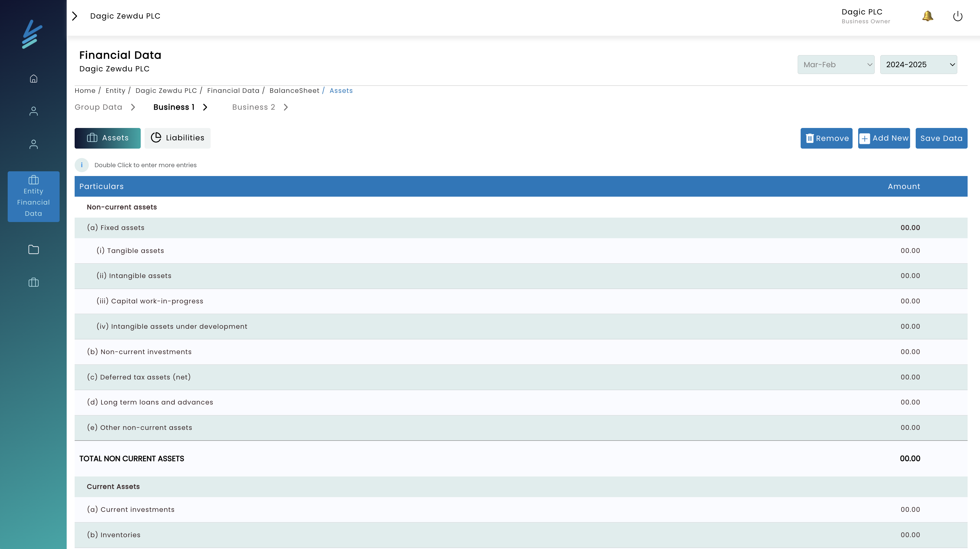980x549 pixels.
Task: Expand the sidebar with the top chevron
Action: tap(75, 16)
